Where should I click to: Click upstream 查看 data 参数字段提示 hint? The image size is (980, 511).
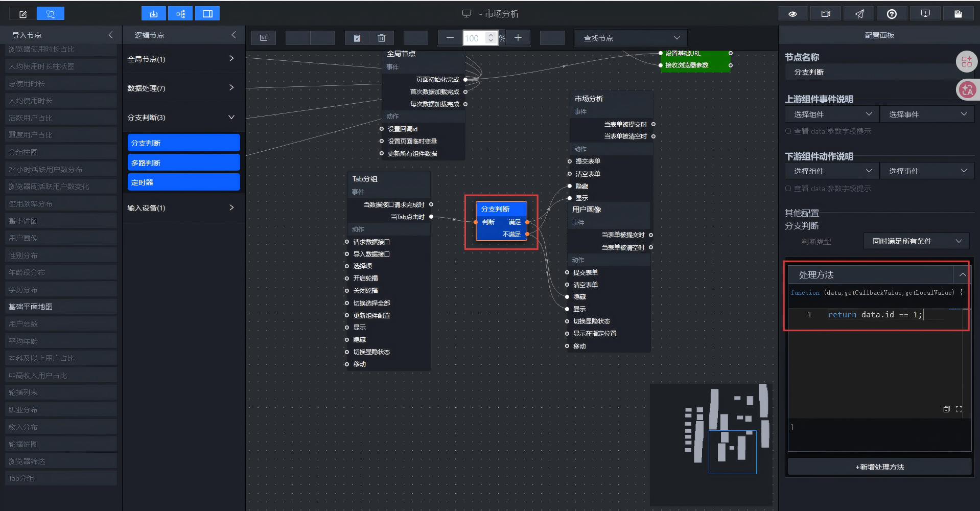point(828,131)
